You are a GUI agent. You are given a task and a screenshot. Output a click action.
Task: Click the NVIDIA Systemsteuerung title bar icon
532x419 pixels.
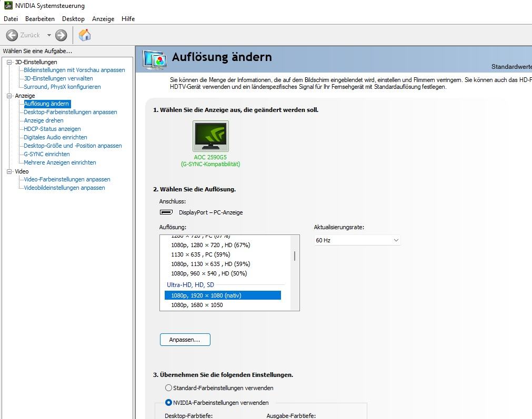(8, 5)
